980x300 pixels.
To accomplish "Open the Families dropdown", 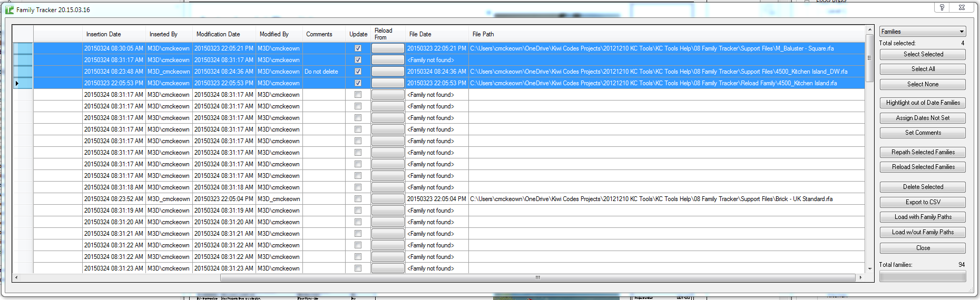I will point(923,32).
